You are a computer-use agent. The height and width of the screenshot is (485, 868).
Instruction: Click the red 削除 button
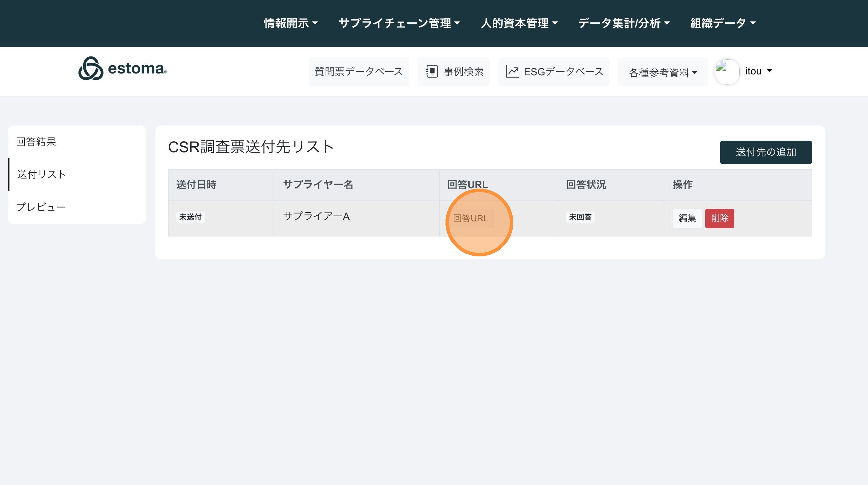pyautogui.click(x=719, y=219)
